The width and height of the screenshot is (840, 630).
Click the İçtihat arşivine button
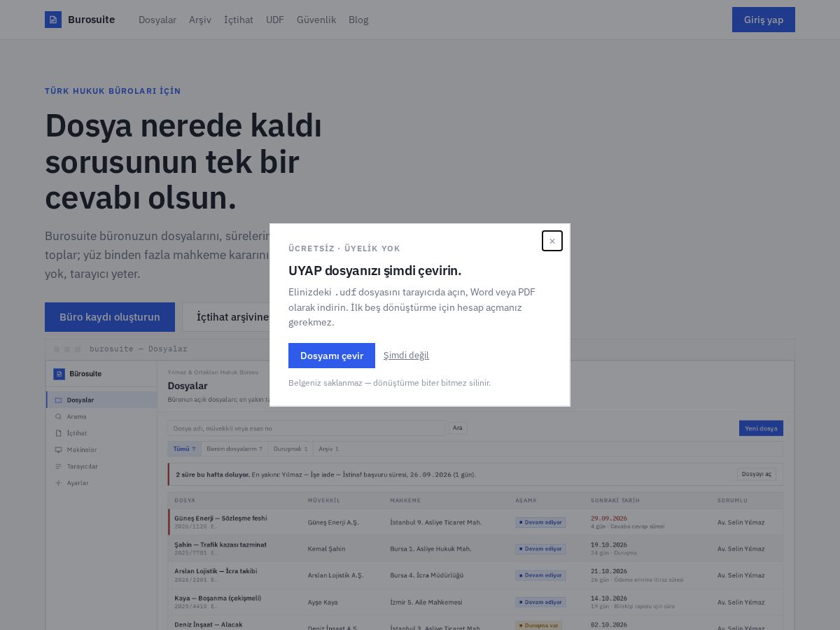pos(226,317)
